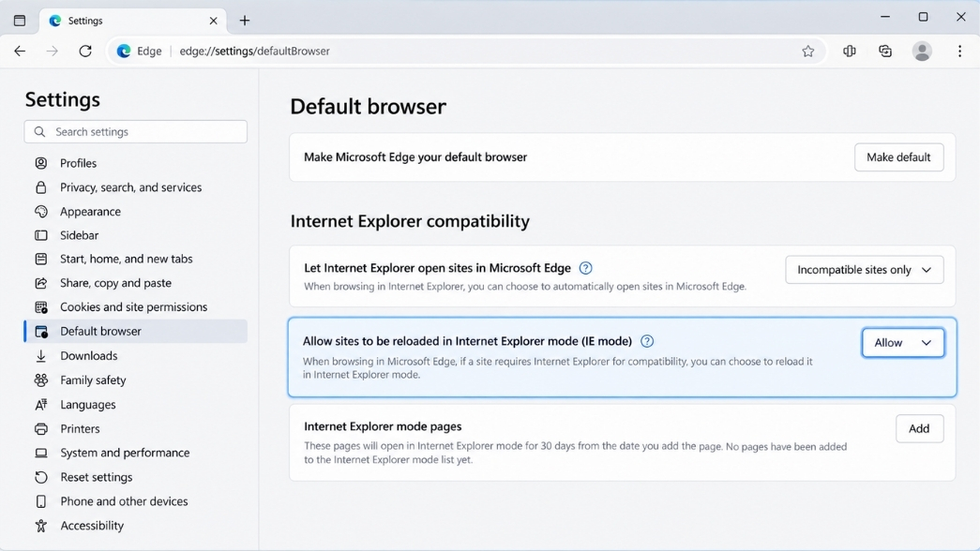Add this page to favorites star
This screenshot has height=551, width=980.
[x=808, y=52]
